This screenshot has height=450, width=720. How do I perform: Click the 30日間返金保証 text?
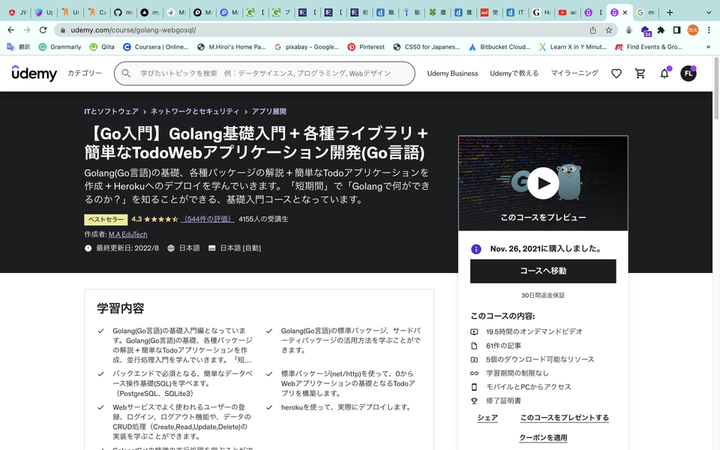click(x=543, y=295)
